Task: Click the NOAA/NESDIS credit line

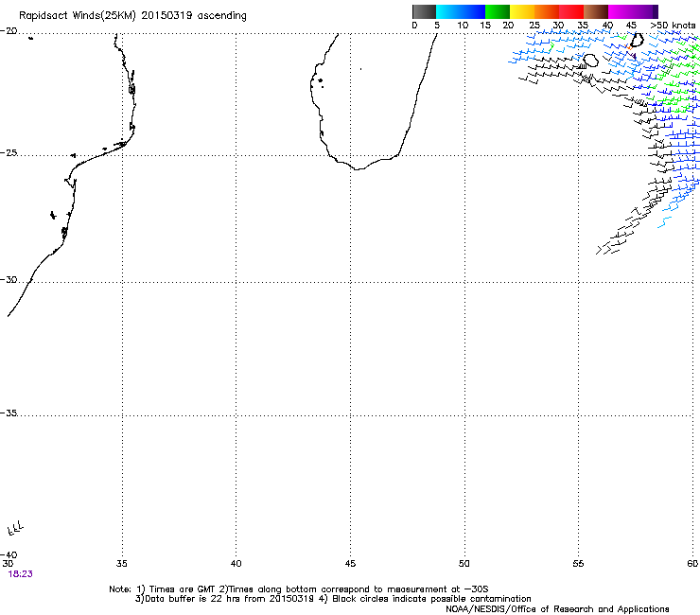Action: 557,609
